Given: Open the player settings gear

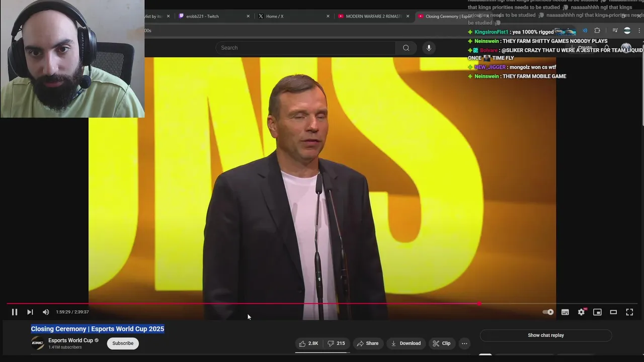Looking at the screenshot, I should point(581,312).
